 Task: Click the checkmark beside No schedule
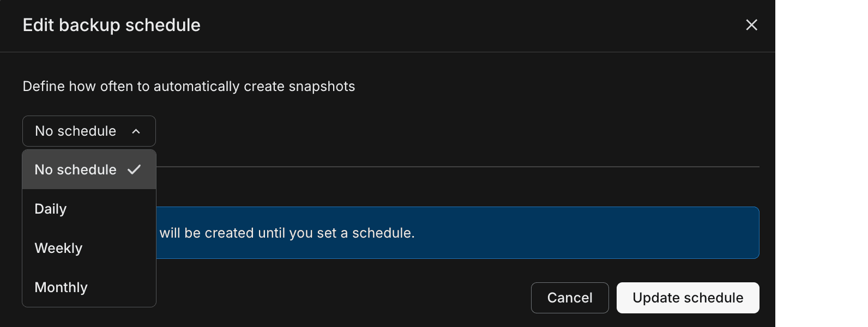134,169
